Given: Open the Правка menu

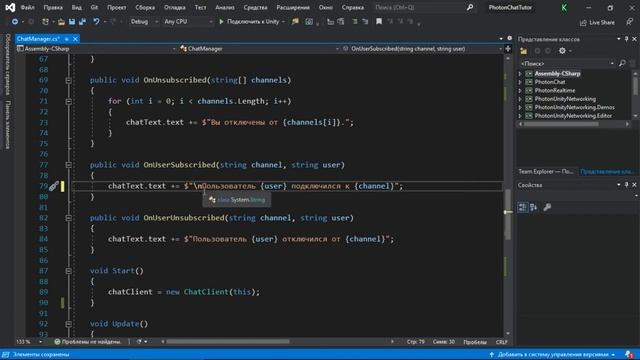Looking at the screenshot, I should click(x=53, y=7).
